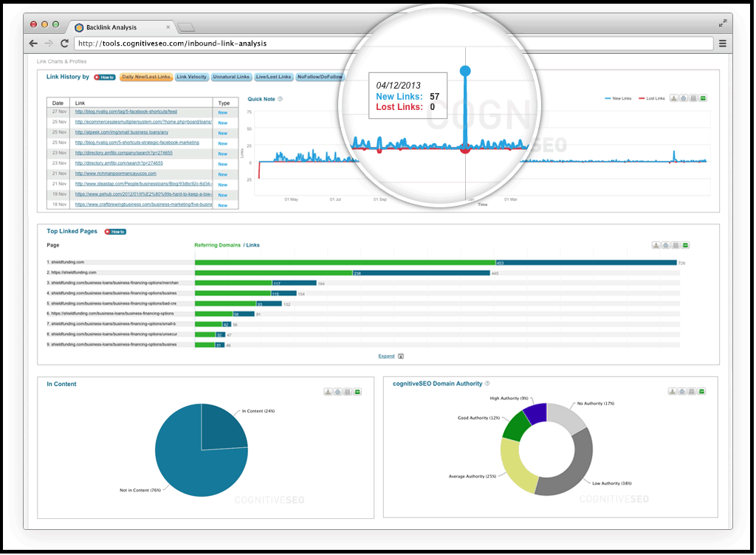Open the How to guide for Link History
Viewport: 756px width, 555px height.
click(104, 77)
